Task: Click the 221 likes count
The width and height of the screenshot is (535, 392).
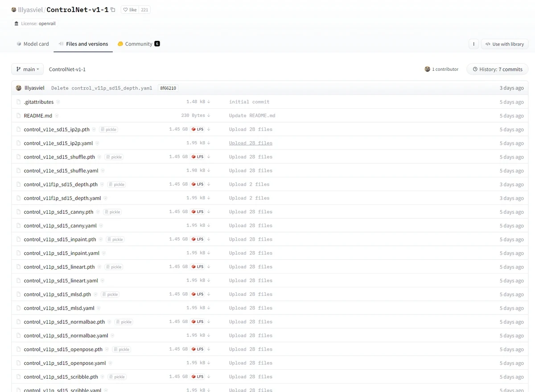Action: coord(144,10)
